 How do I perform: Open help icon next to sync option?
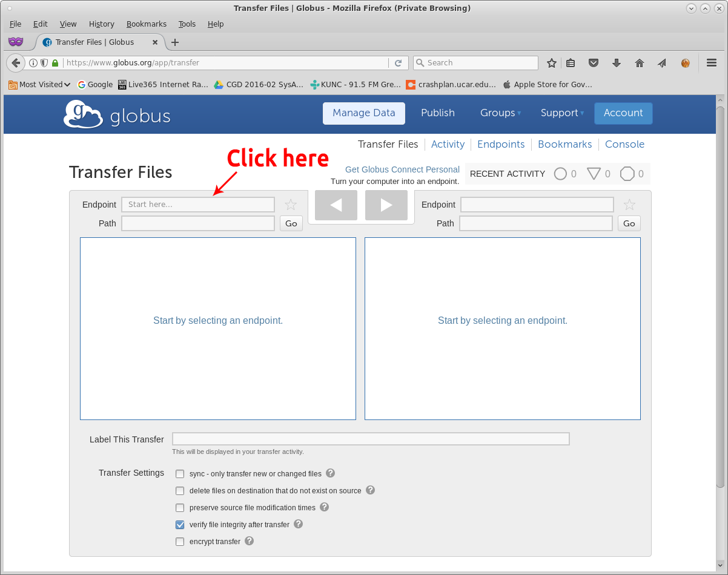click(331, 473)
